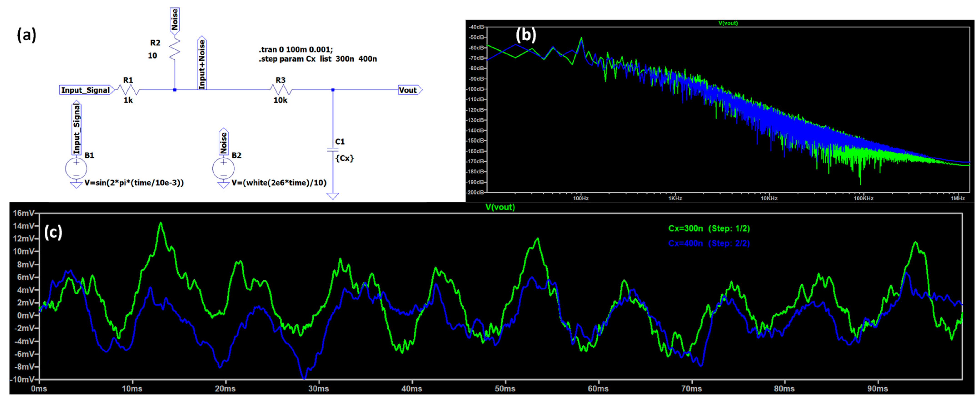Click the 50ms time axis marker
This screenshot has width=980, height=403.
point(505,388)
